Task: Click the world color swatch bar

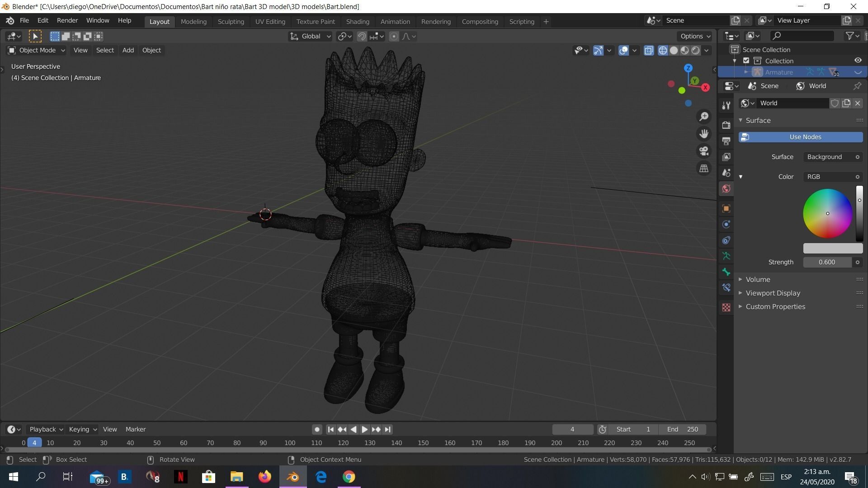Action: click(833, 248)
